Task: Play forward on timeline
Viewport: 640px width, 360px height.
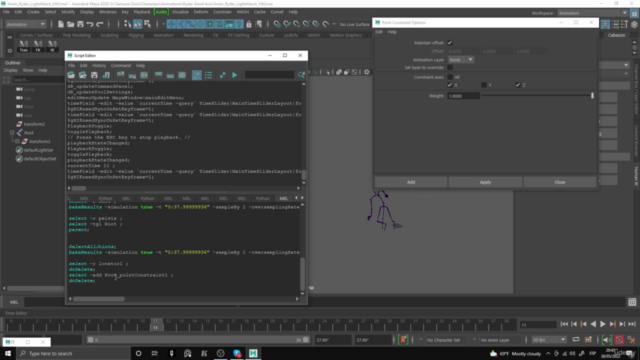Action: 603,324
